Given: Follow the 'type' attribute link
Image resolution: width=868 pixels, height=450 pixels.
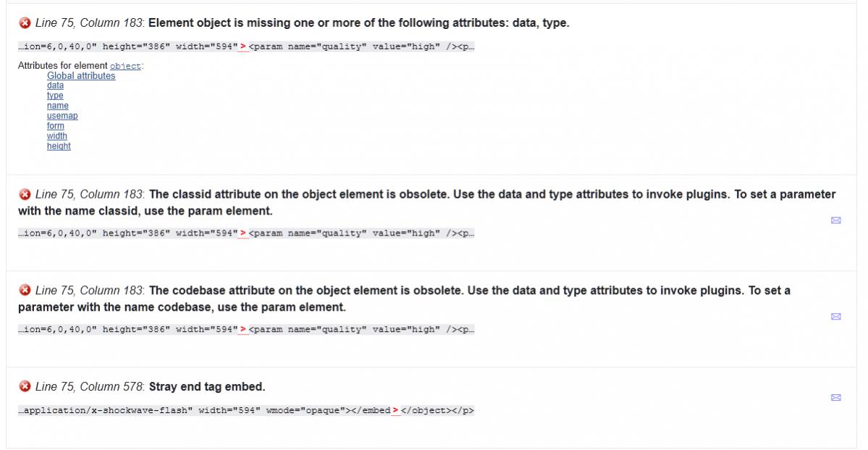Looking at the screenshot, I should [x=55, y=96].
